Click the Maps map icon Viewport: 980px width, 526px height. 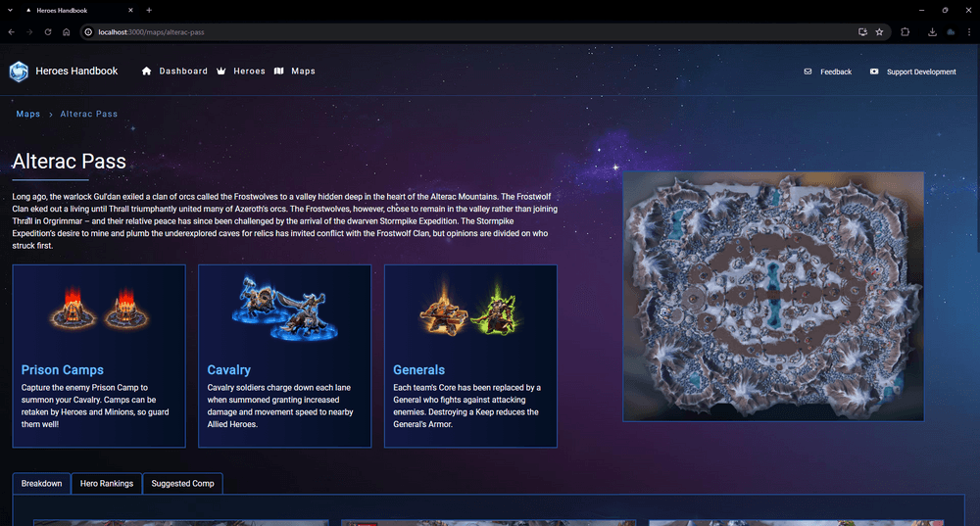point(278,72)
